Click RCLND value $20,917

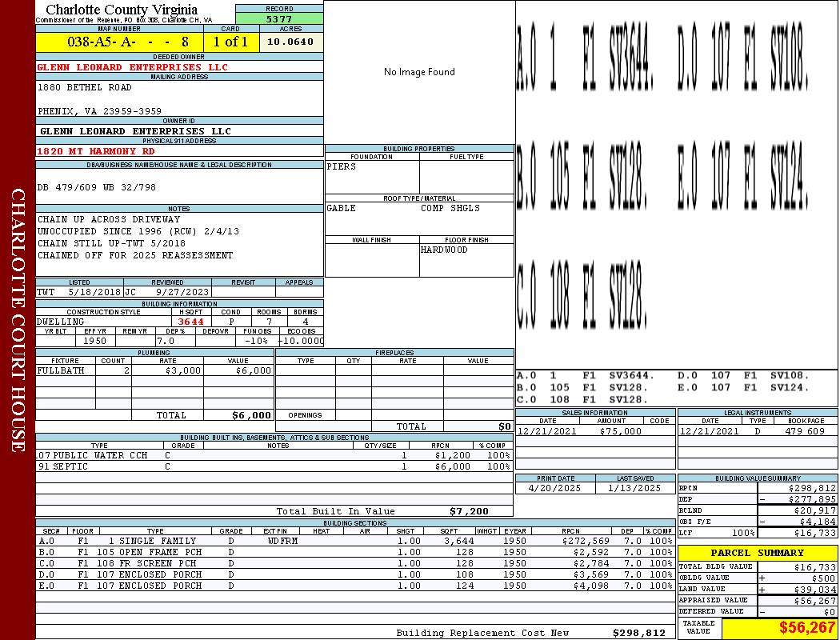pyautogui.click(x=815, y=511)
